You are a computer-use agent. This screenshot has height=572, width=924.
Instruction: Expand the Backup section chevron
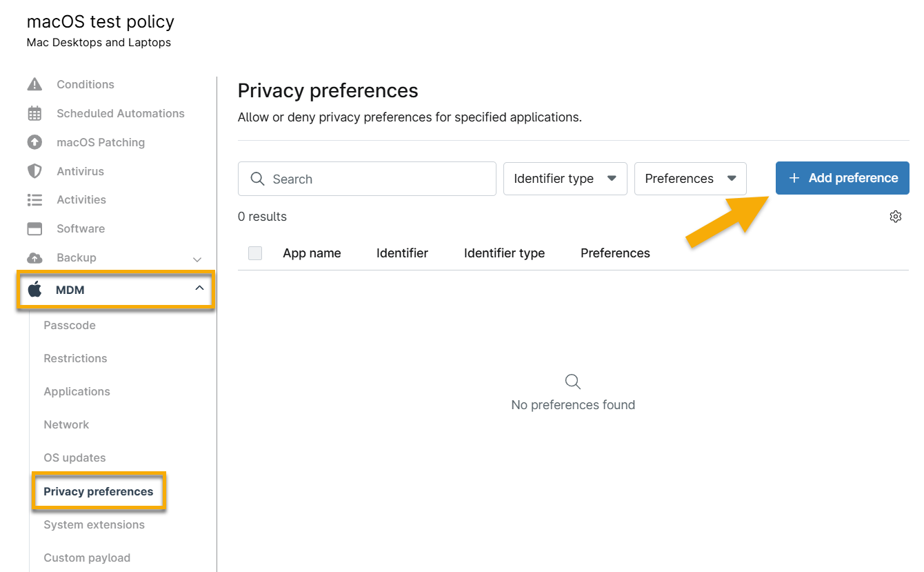(198, 258)
